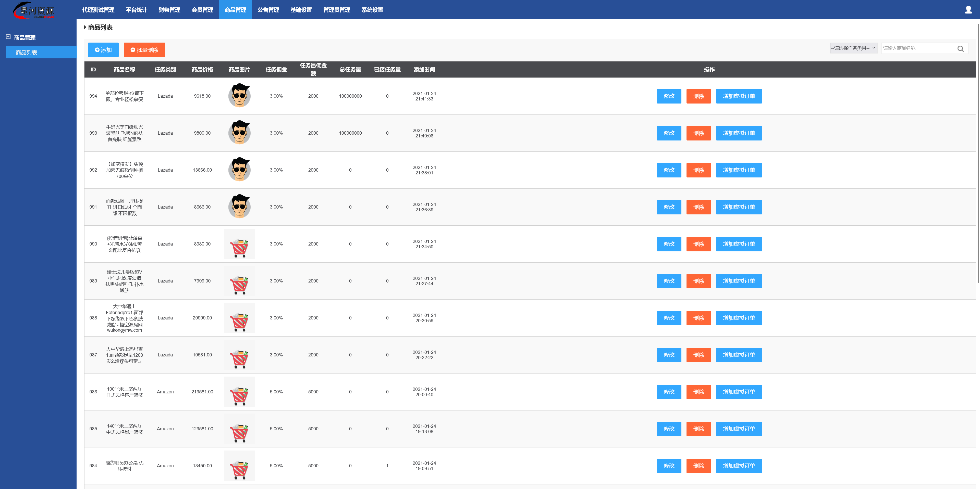The height and width of the screenshot is (489, 980).
Task: Click 修改 for product ID 989
Action: tap(669, 281)
